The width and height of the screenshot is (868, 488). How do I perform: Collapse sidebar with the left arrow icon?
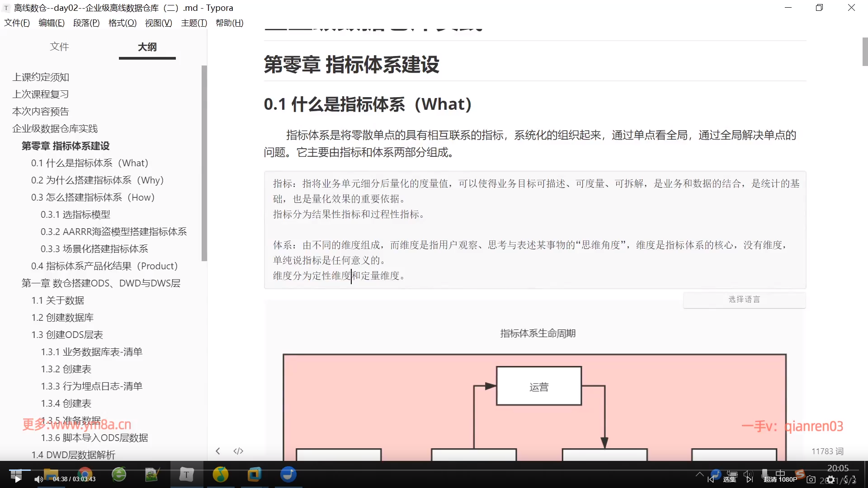point(218,451)
